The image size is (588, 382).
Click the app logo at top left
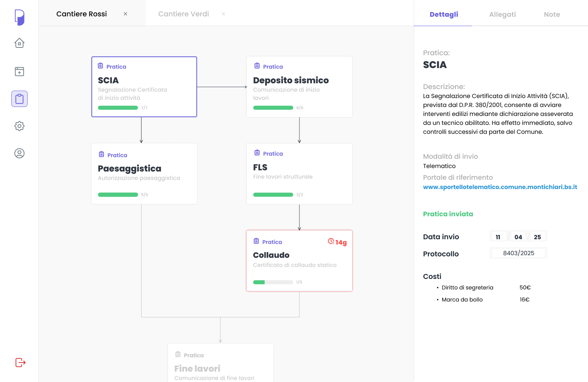[19, 18]
